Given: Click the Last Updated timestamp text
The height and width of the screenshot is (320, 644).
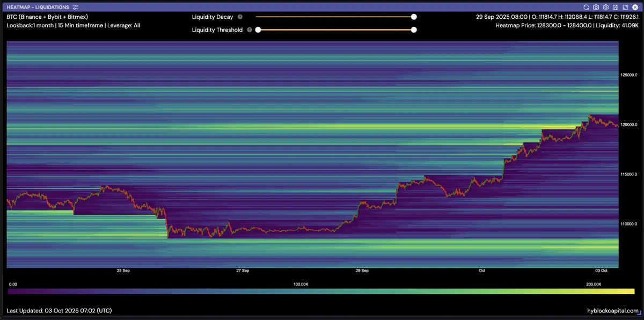Looking at the screenshot, I should coord(59,311).
